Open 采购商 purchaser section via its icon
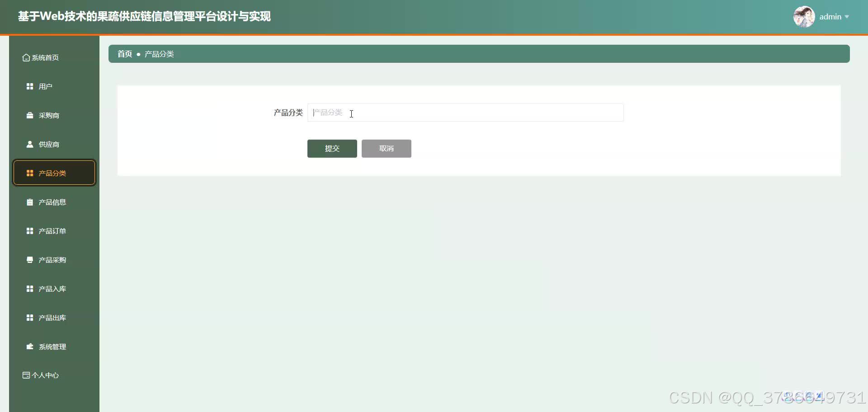The height and width of the screenshot is (412, 868). click(29, 115)
